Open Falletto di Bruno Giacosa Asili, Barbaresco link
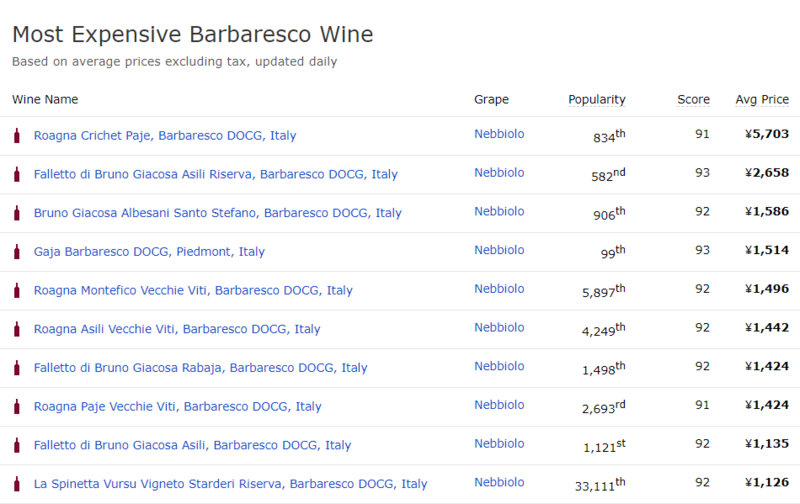 pyautogui.click(x=192, y=445)
